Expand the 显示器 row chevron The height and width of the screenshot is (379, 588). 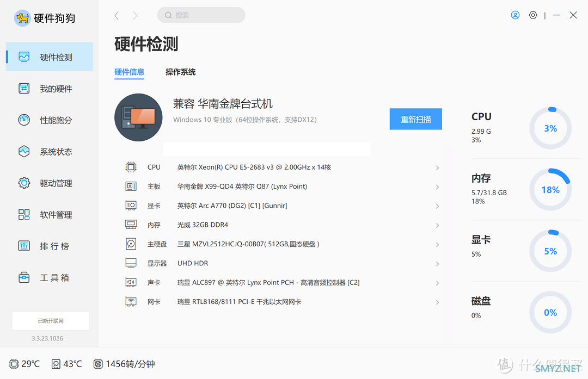[437, 264]
